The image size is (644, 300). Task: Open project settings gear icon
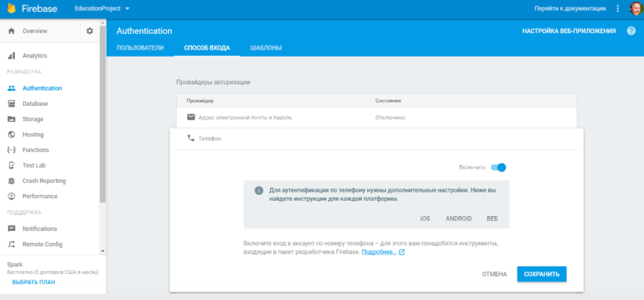click(x=89, y=31)
